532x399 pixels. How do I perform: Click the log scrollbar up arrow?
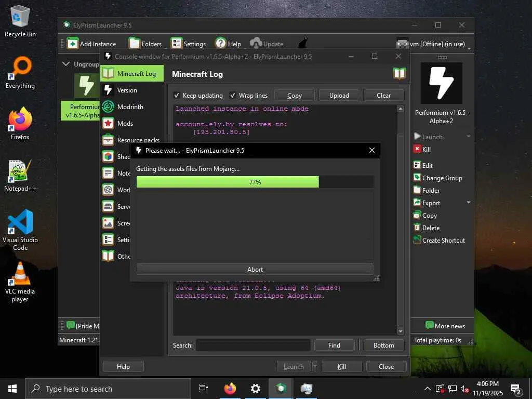click(401, 109)
